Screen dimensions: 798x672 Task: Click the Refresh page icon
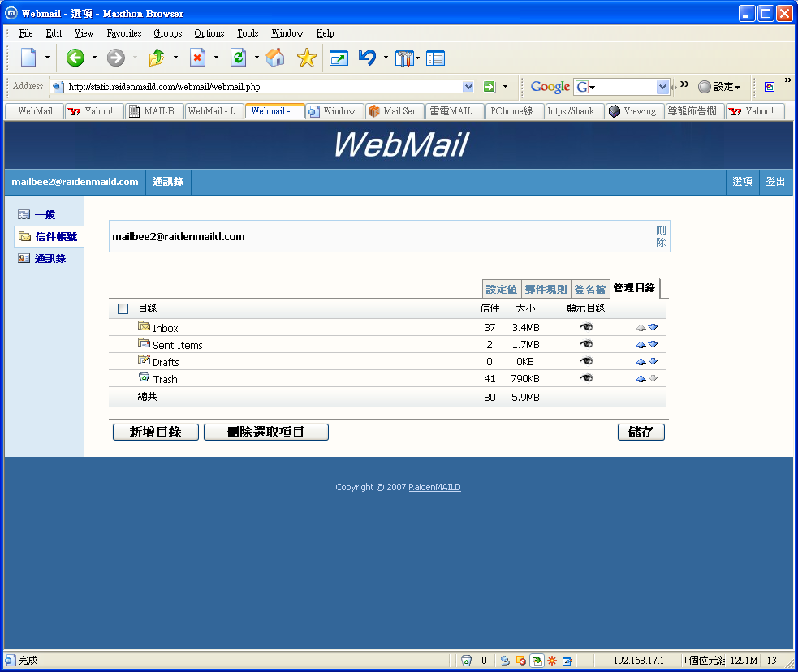(238, 58)
